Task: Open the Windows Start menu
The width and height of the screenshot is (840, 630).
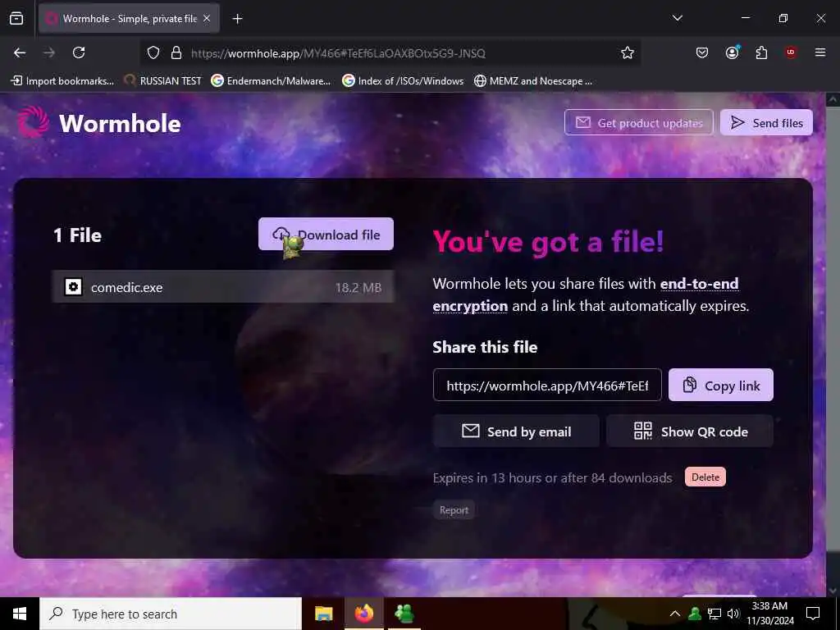Action: coord(20,614)
